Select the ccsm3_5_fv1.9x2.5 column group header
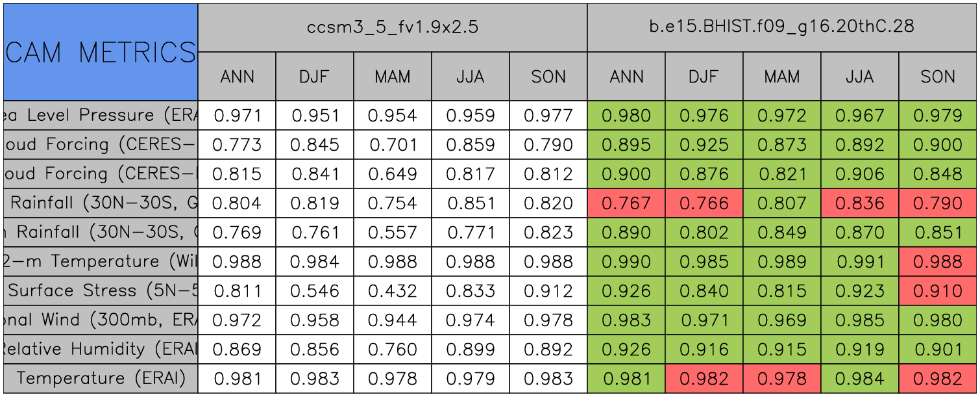Viewport: 980px width, 397px height. 393,27
